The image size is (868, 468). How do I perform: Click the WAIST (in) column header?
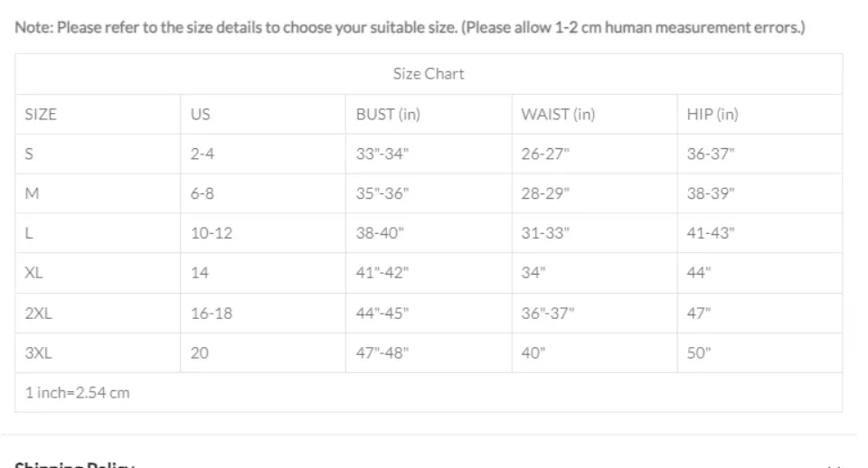pos(558,115)
